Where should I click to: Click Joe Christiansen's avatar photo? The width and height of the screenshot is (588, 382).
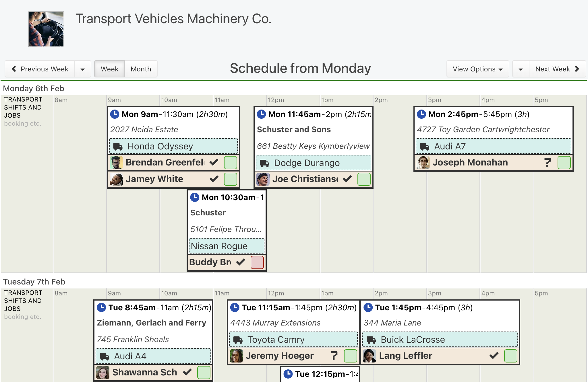[x=263, y=179]
